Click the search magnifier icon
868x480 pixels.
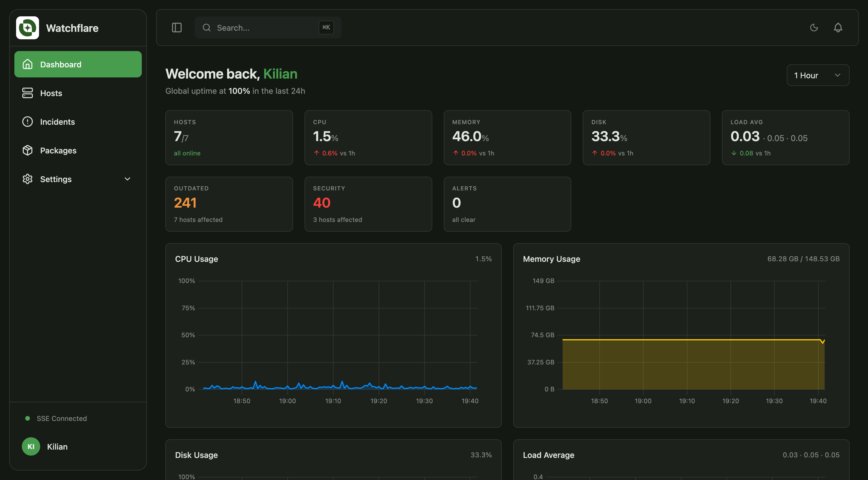click(207, 28)
